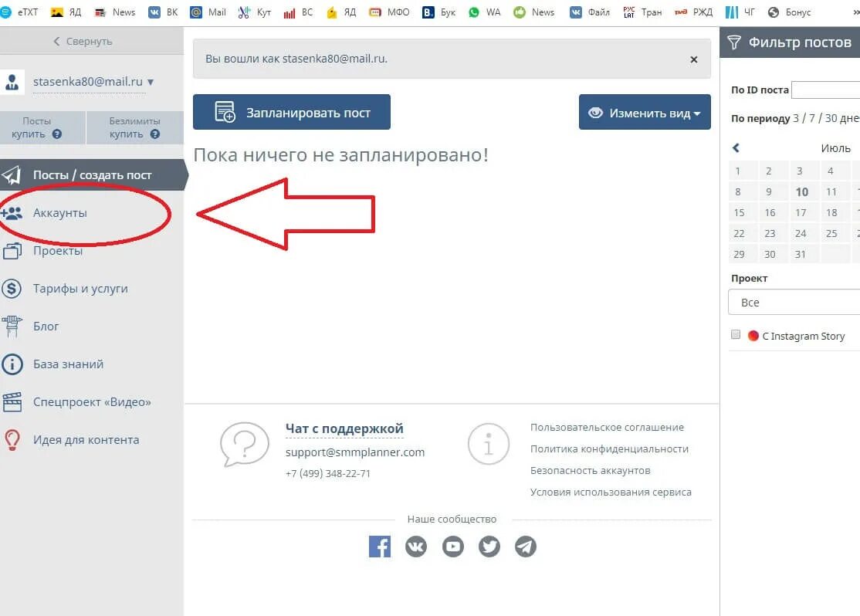Open the Проект dropdown showing Все
The width and height of the screenshot is (860, 616).
(x=795, y=302)
